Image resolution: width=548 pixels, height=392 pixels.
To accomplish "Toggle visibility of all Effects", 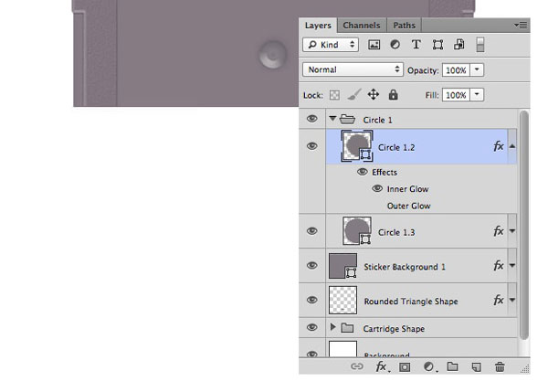I will [x=363, y=172].
